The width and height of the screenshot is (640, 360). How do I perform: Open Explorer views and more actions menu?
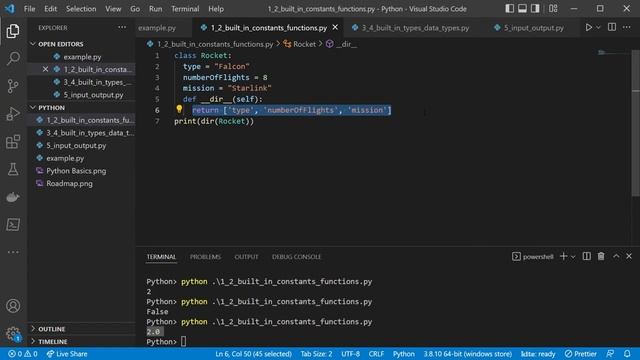click(122, 27)
